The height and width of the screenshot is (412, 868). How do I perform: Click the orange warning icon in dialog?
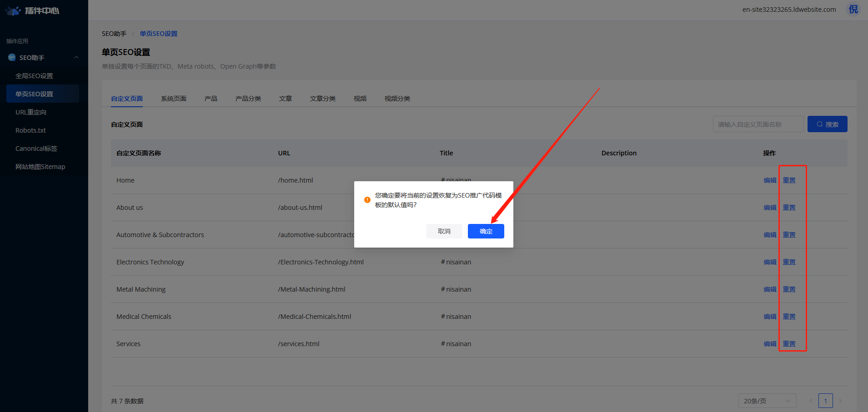coord(367,200)
